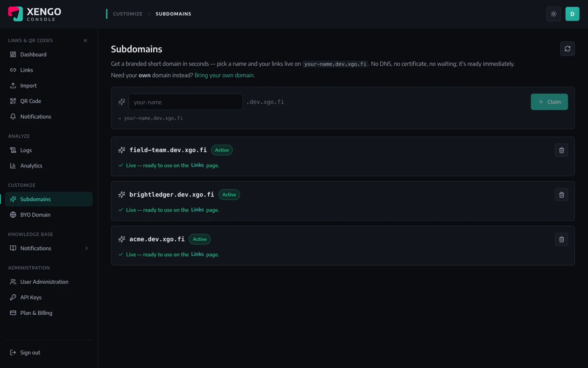This screenshot has width=588, height=368.
Task: Collapse the sidebar with double chevron
Action: click(85, 40)
